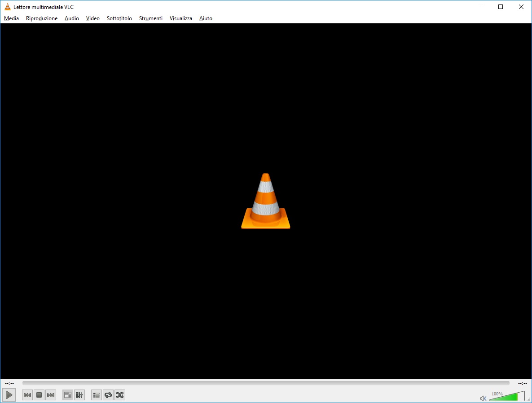Open the Strumenti menu
Image resolution: width=532 pixels, height=403 pixels.
151,18
